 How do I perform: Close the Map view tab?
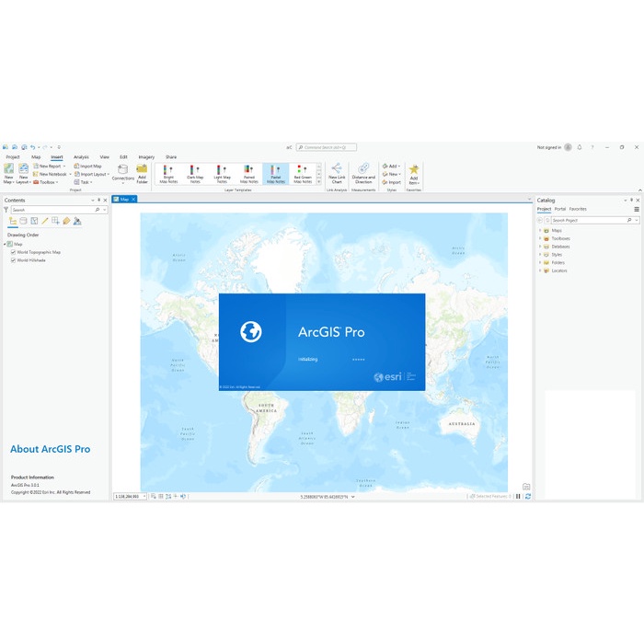(x=133, y=200)
